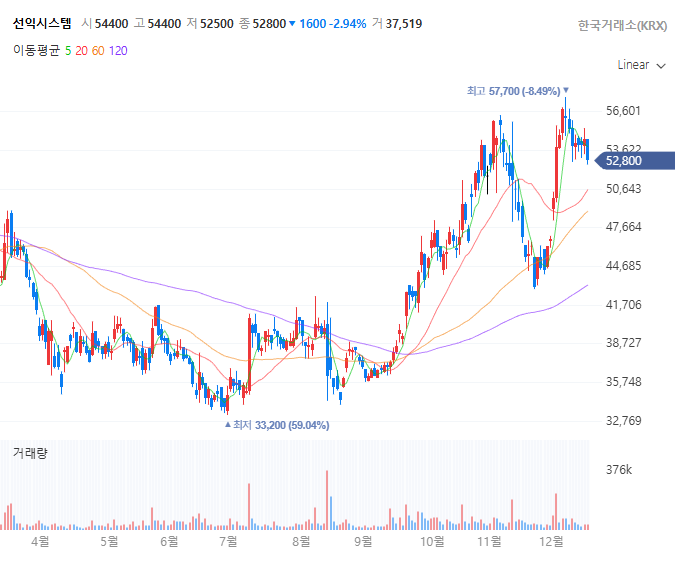675x576 pixels.
Task: Click the opening price 54400 after 시
Action: coord(111,24)
